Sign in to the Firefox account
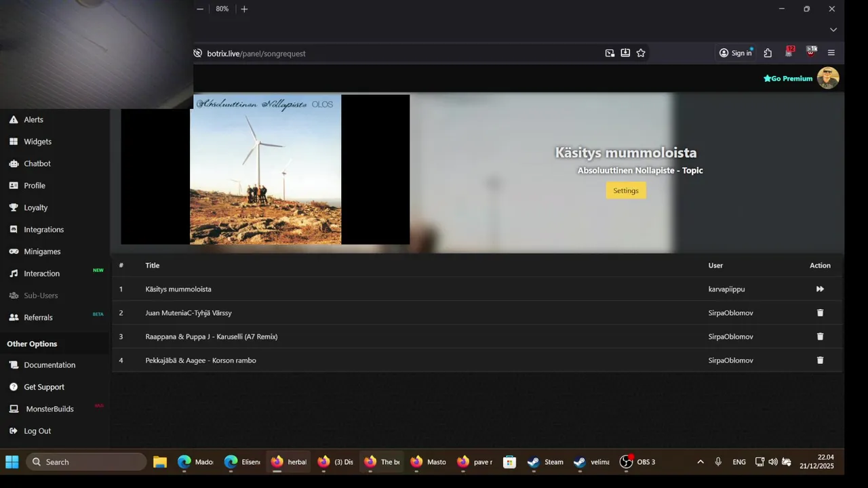Screen dimensions: 868x488 pos(736,53)
